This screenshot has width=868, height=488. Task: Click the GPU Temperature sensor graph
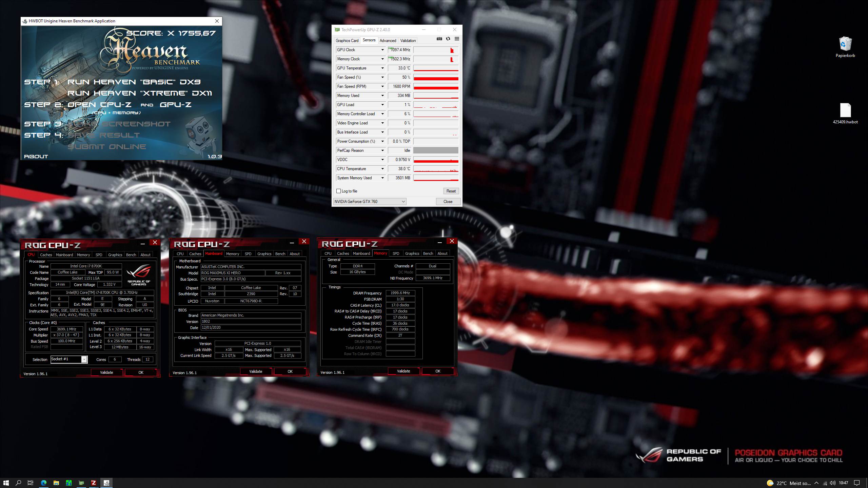pos(436,68)
